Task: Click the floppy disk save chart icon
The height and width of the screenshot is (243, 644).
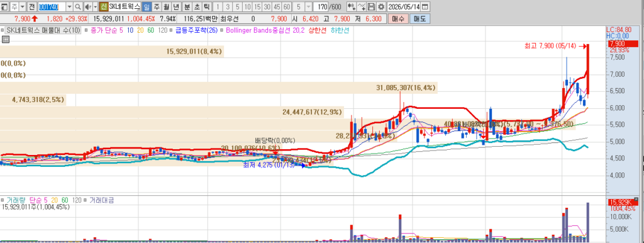Action: [x=371, y=7]
